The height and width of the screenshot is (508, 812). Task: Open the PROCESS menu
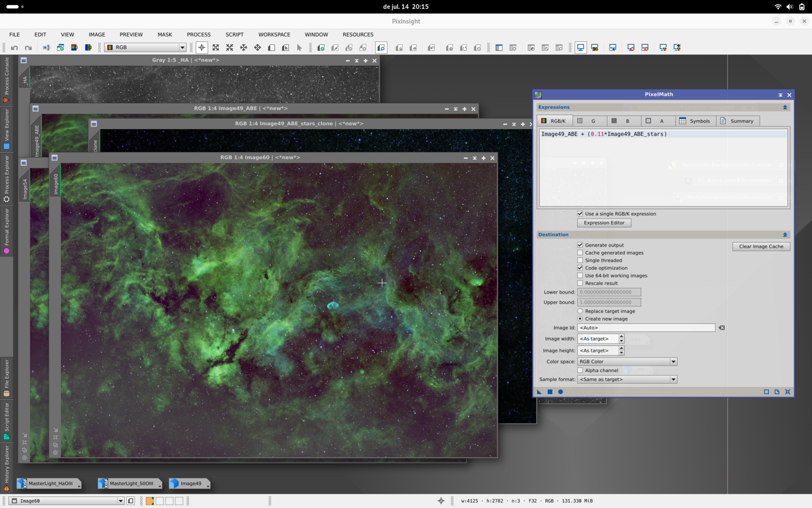(199, 35)
